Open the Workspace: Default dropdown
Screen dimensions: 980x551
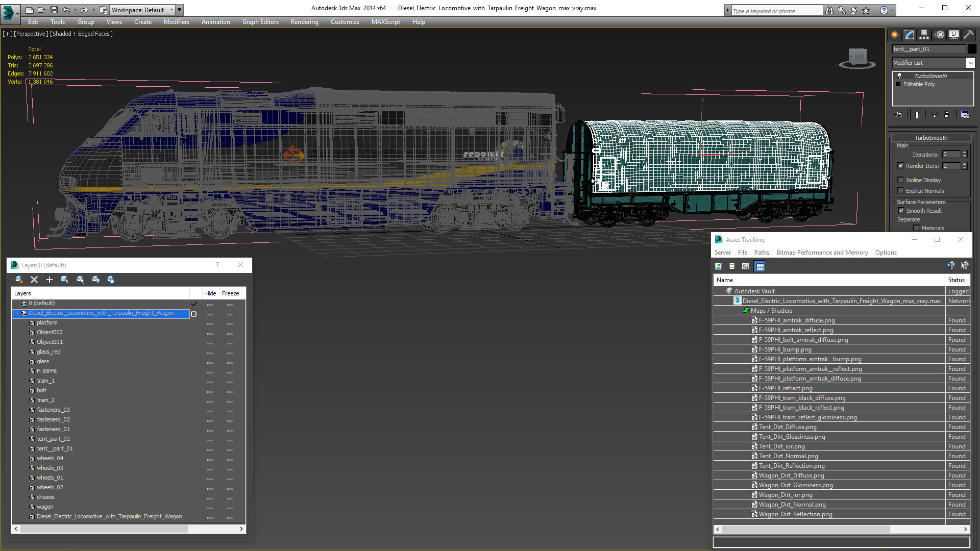tap(143, 10)
